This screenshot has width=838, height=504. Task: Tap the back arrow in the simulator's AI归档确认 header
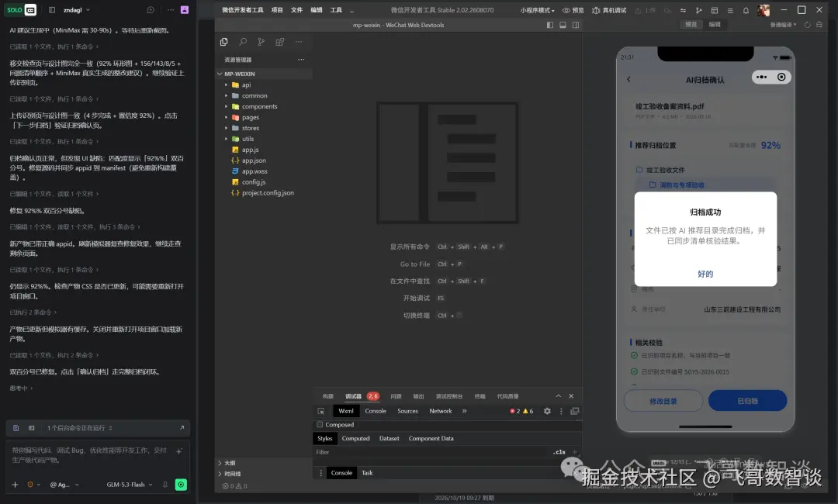click(628, 80)
